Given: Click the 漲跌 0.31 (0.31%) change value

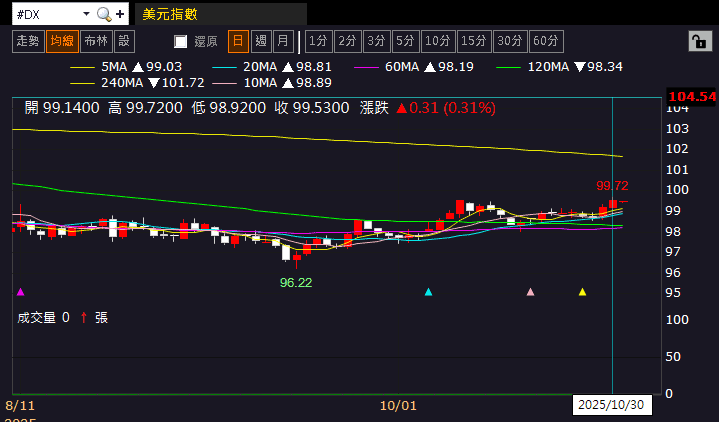Looking at the screenshot, I should [x=428, y=108].
